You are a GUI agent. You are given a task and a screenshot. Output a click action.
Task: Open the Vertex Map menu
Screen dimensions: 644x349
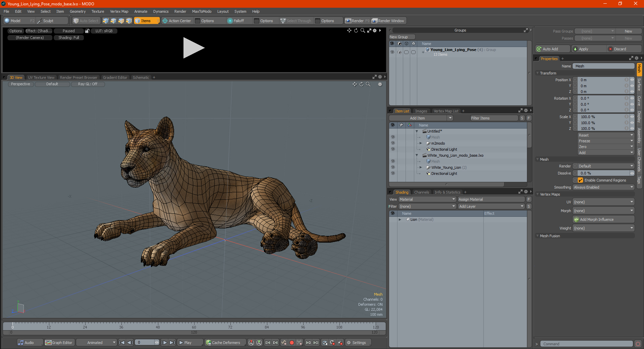coord(119,11)
